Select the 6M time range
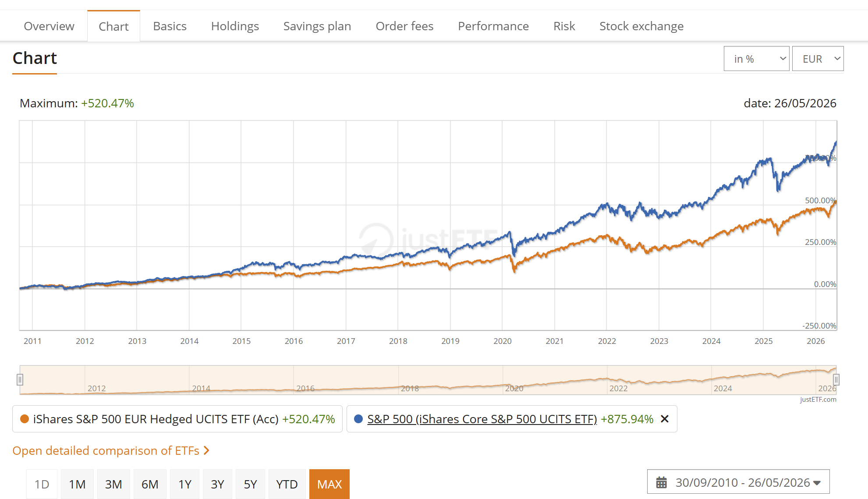 (x=150, y=484)
